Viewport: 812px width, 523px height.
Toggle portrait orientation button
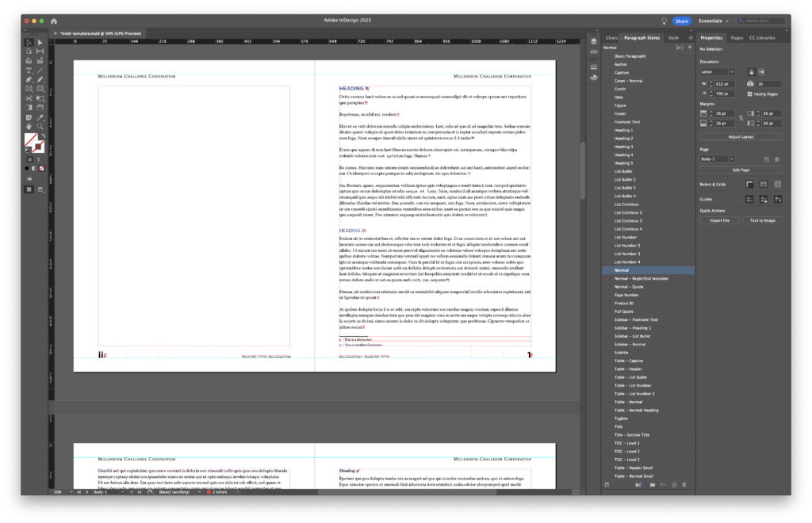(x=752, y=72)
